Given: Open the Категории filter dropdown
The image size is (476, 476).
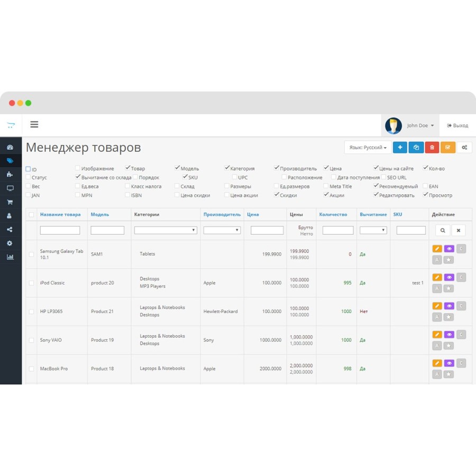Looking at the screenshot, I should [x=166, y=230].
